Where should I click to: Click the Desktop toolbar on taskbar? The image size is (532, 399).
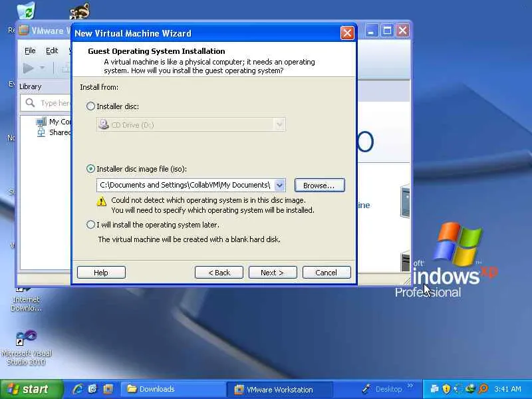382,389
